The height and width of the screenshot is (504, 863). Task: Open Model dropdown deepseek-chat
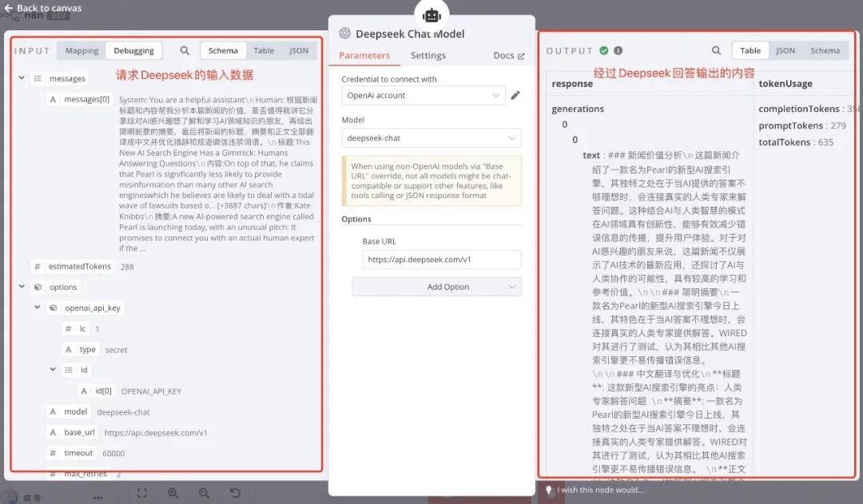(431, 138)
